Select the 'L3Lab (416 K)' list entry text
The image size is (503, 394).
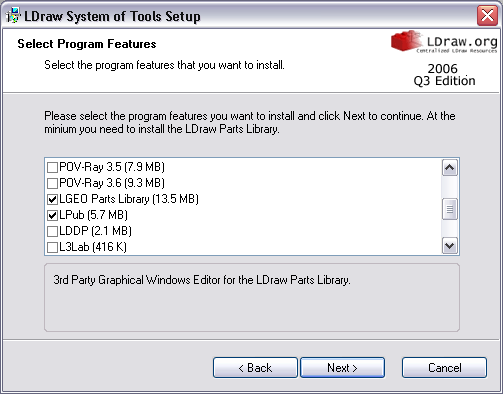93,247
